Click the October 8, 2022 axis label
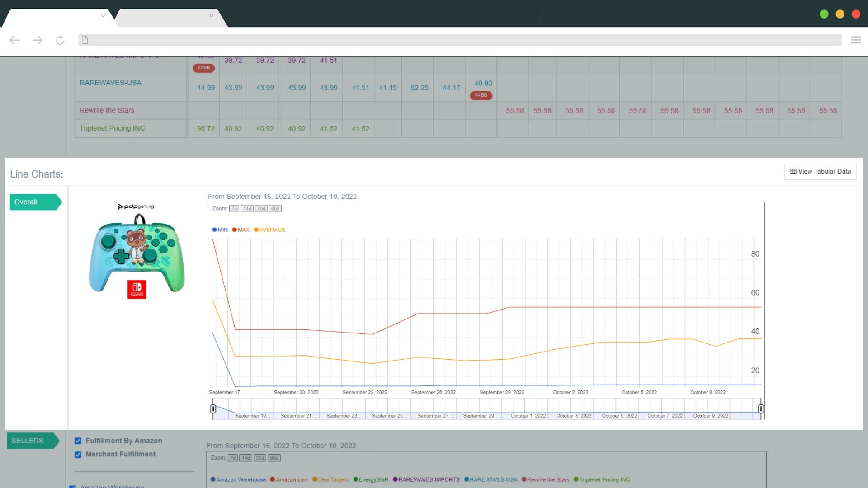 (708, 393)
